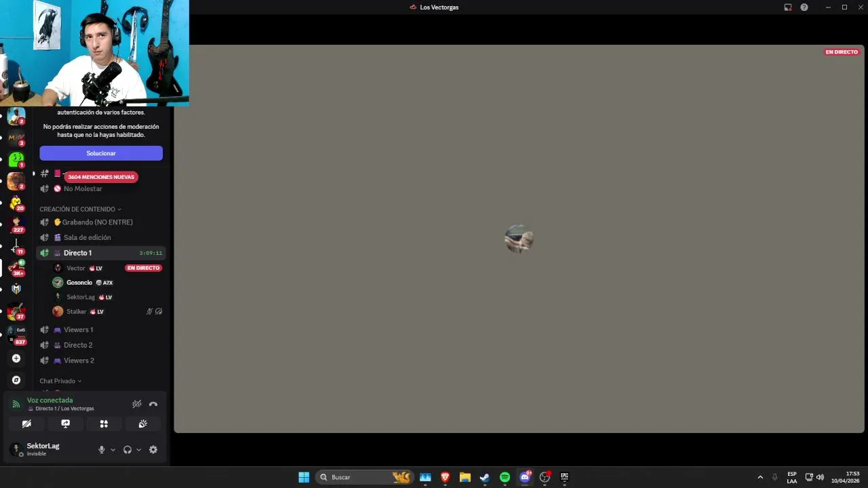
Task: Open the 3604 menciones nuevas badge
Action: click(x=101, y=177)
